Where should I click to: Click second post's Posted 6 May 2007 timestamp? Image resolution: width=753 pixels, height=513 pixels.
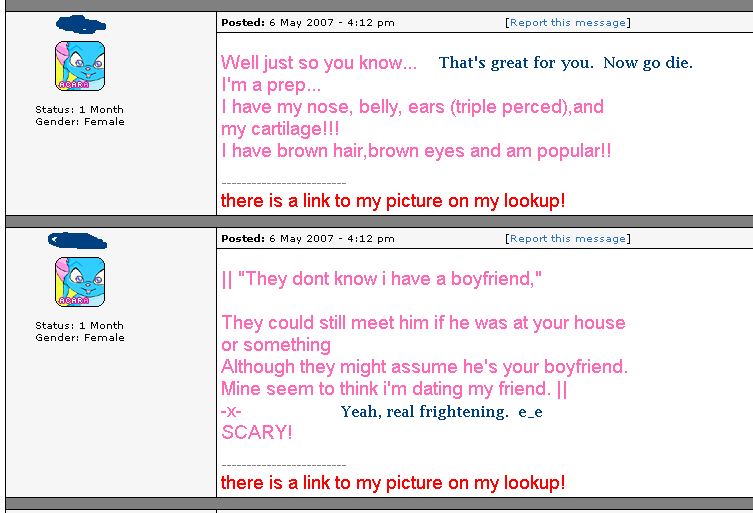tap(308, 239)
